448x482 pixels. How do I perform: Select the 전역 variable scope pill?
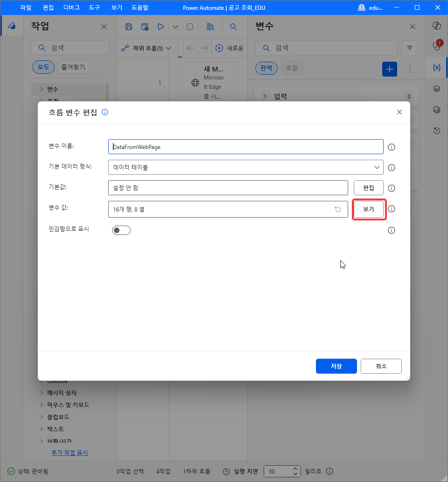pyautogui.click(x=266, y=68)
